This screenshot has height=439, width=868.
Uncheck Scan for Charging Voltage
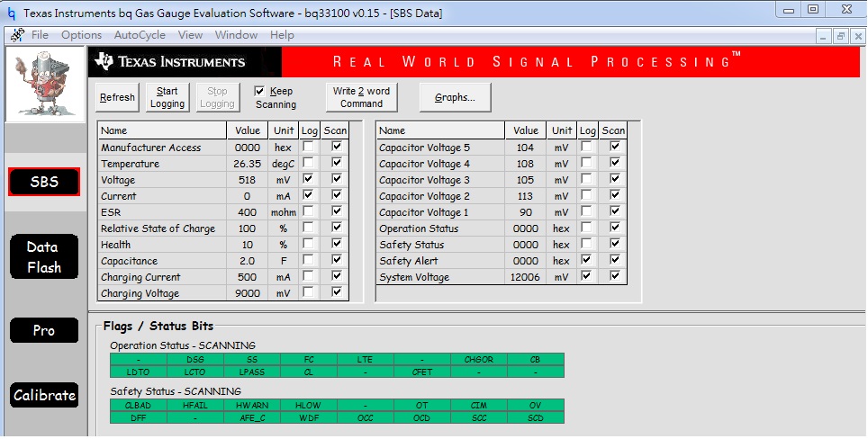click(x=337, y=292)
